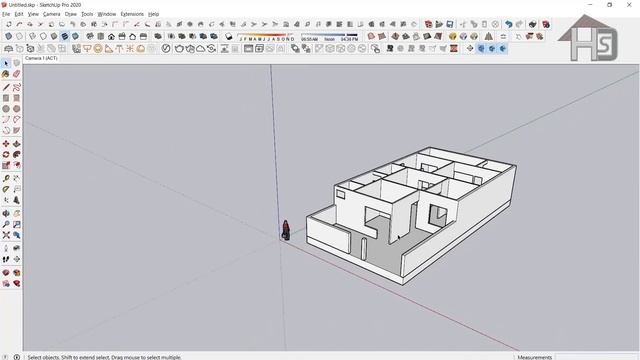Toggle the Monochrome face style
Screen dimensions: 640x360
[x=75, y=36]
